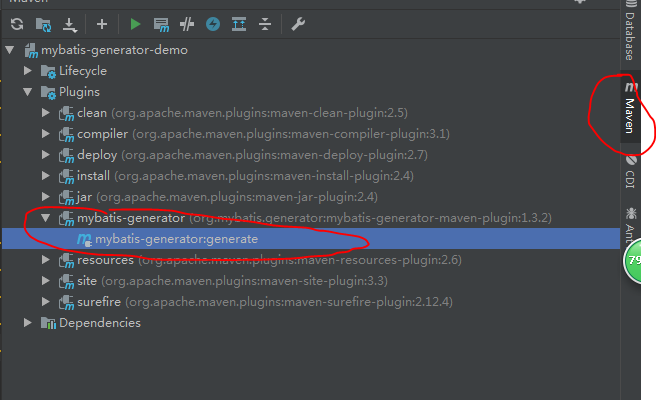Screen dimensions: 656x400
Task: Expand the site plugin arrow
Action: click(x=46, y=281)
